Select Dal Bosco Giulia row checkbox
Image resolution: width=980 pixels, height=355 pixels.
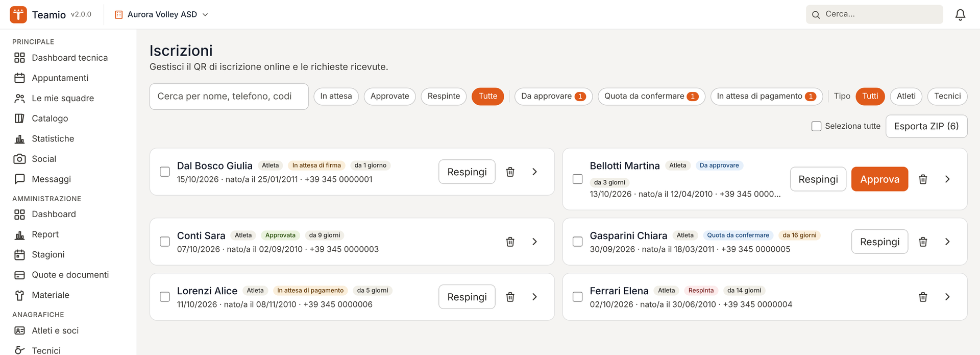pyautogui.click(x=165, y=172)
